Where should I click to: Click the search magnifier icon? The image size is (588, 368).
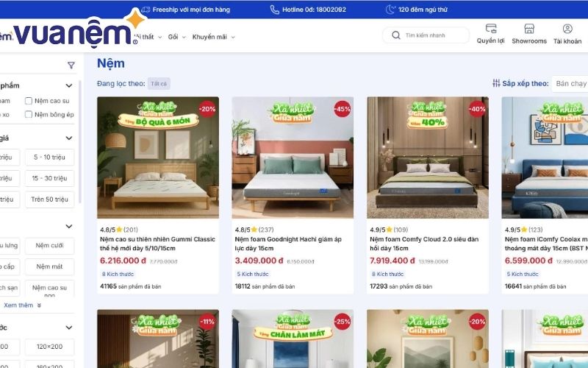(x=396, y=35)
